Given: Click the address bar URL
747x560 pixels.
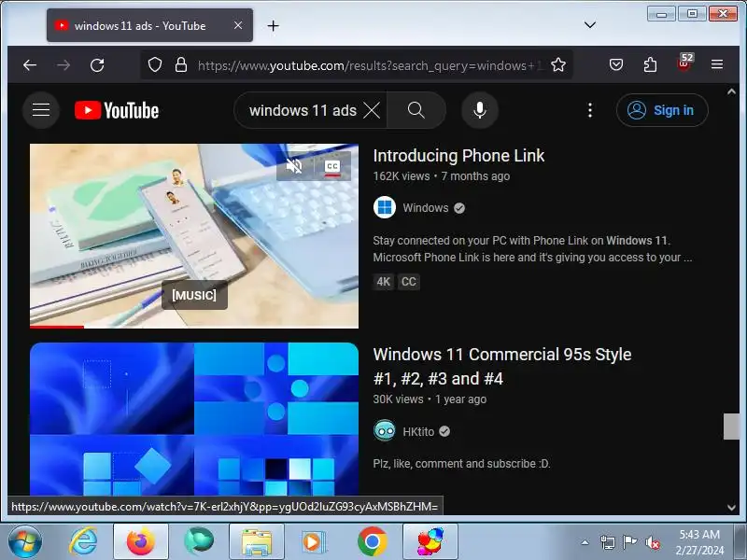Looking at the screenshot, I should [x=370, y=65].
